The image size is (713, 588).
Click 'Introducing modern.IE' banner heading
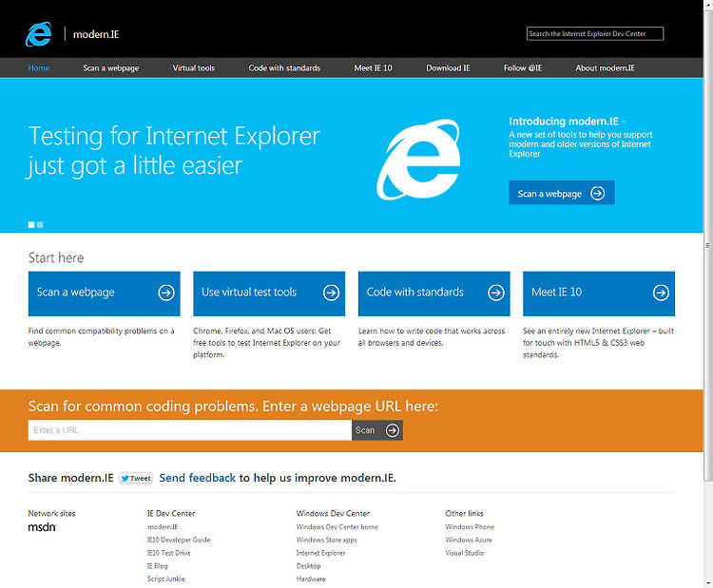pos(564,122)
